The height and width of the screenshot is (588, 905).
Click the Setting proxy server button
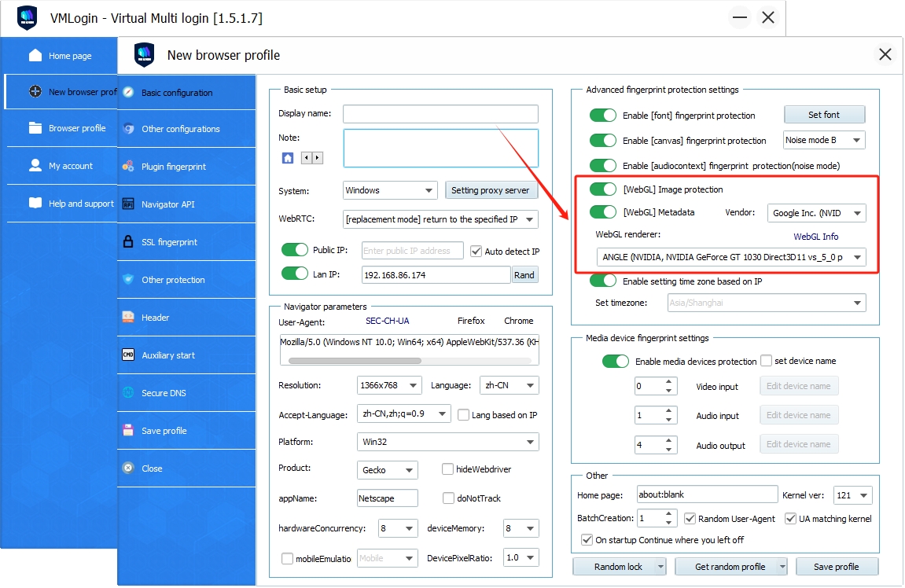point(491,190)
